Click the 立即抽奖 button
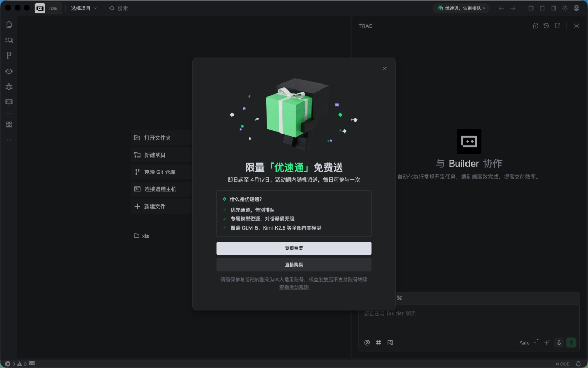This screenshot has height=368, width=588. coord(294,248)
